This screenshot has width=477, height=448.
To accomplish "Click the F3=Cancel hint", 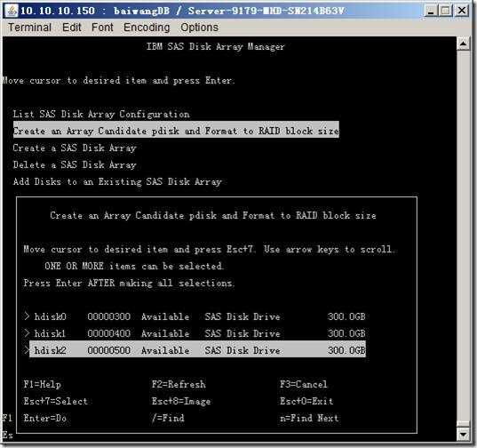I will tap(304, 384).
